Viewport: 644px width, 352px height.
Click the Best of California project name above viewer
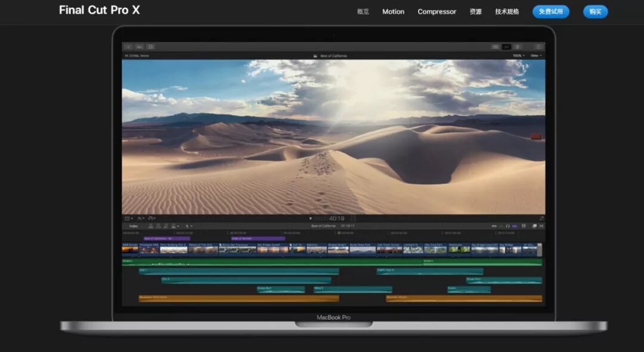pos(333,56)
